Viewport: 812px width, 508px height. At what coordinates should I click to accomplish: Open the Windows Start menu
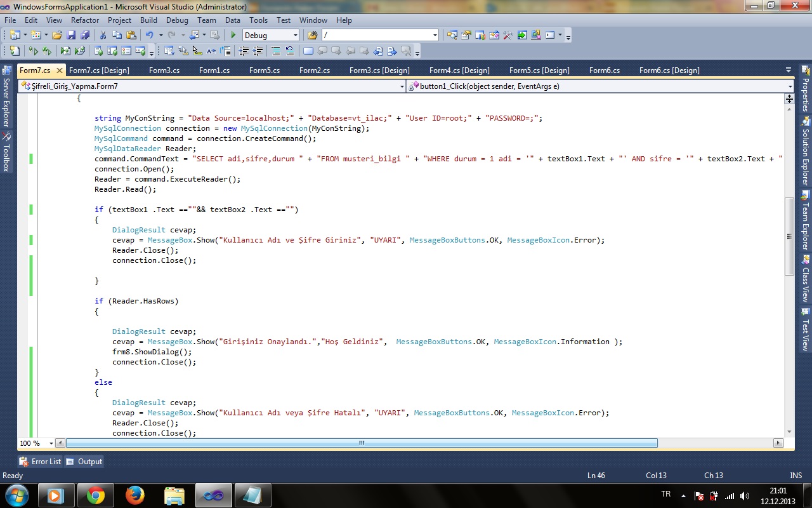[16, 495]
